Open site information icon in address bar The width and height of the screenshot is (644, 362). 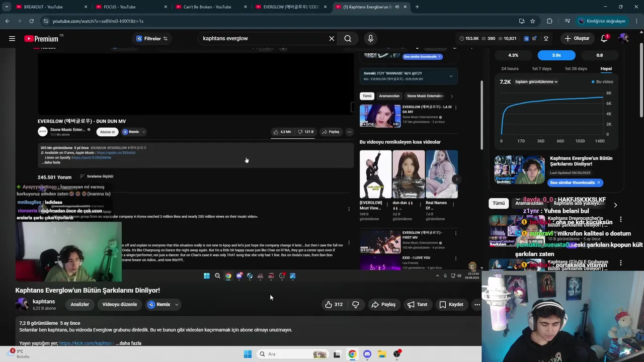pyautogui.click(x=46, y=21)
